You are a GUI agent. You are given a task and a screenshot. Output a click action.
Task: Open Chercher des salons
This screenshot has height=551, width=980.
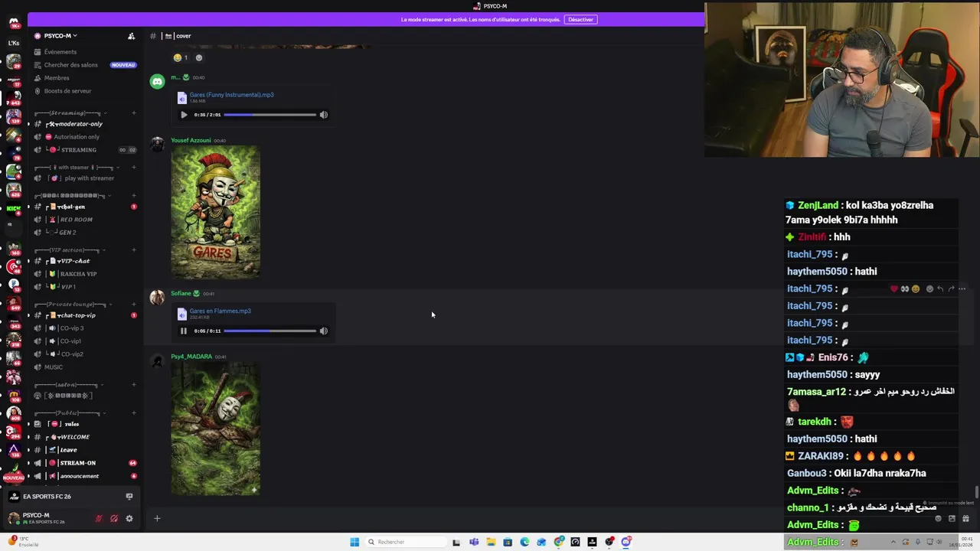coord(70,65)
